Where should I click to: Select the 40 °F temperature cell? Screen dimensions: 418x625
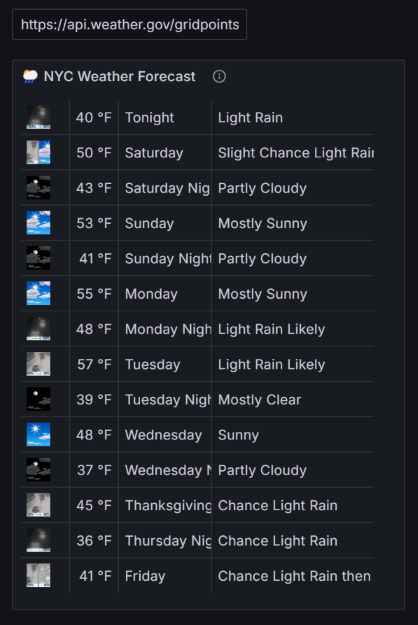pyautogui.click(x=94, y=117)
